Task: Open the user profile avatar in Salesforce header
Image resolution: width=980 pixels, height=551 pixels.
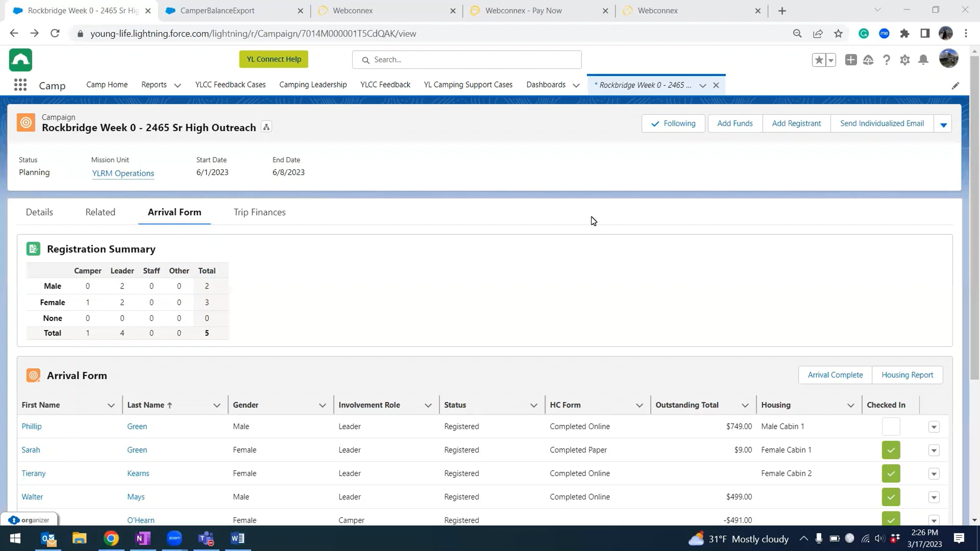Action: pos(949,59)
